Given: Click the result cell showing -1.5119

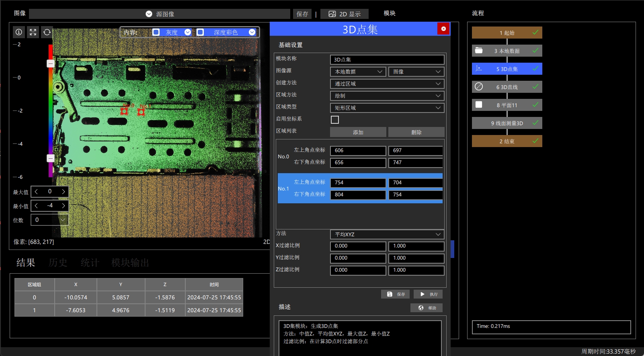Looking at the screenshot, I should pyautogui.click(x=165, y=310).
